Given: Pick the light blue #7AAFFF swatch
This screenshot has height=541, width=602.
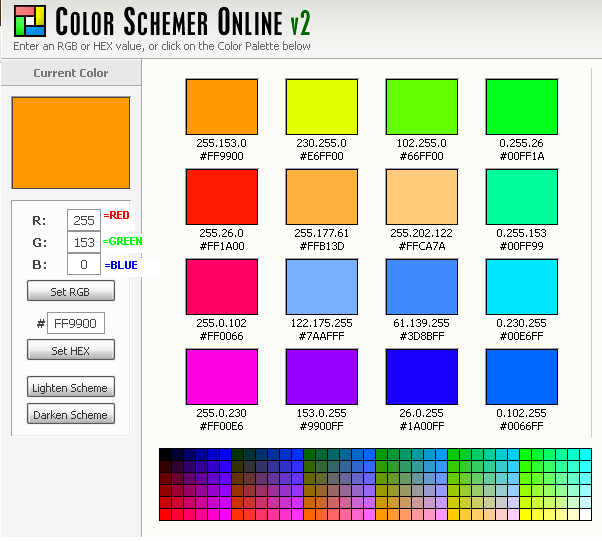Looking at the screenshot, I should tap(322, 287).
